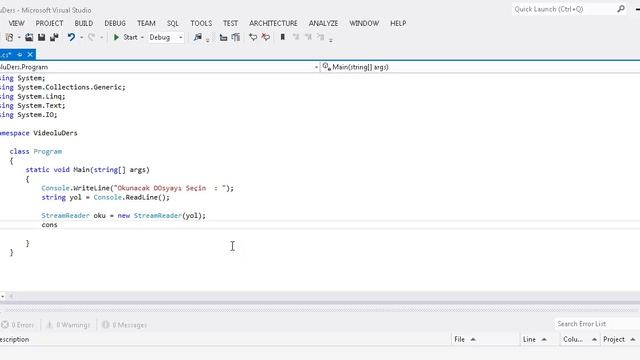This screenshot has width=640, height=360.
Task: Click the Navigate Backward icon with the arrow
Action: 253,37
